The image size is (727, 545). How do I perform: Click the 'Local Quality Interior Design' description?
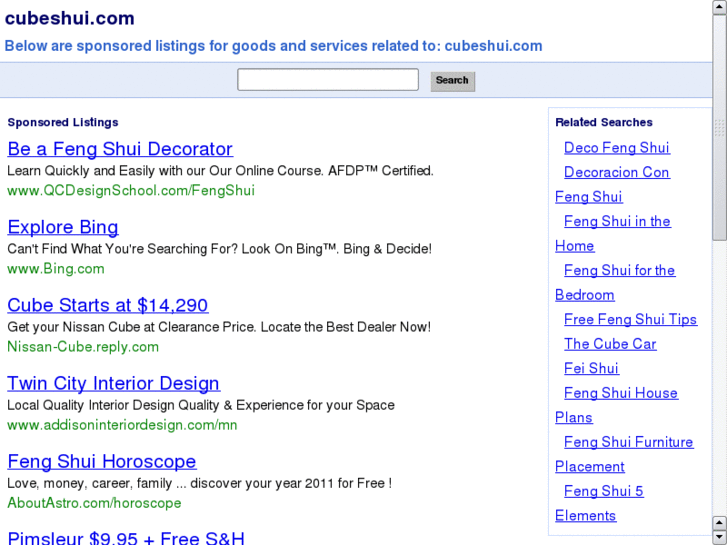[x=201, y=405]
